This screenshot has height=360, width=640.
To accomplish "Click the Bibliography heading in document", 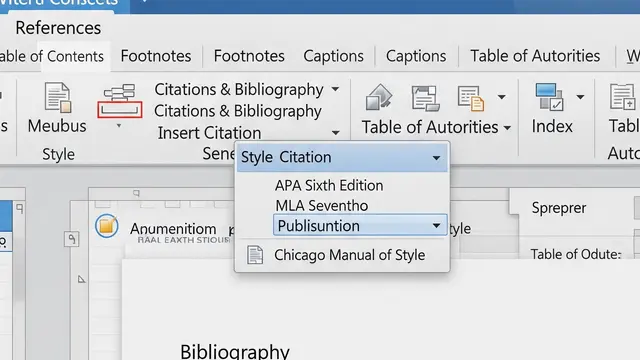I will (x=235, y=351).
